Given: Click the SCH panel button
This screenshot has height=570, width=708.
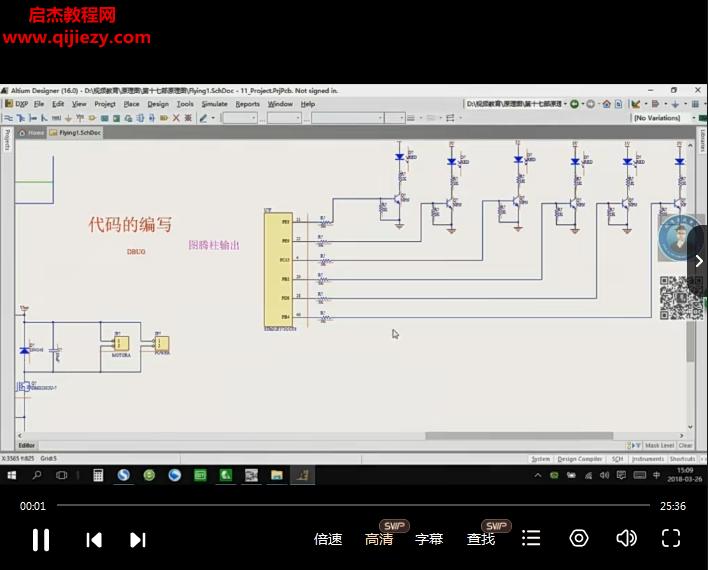Looking at the screenshot, I should pos(617,459).
